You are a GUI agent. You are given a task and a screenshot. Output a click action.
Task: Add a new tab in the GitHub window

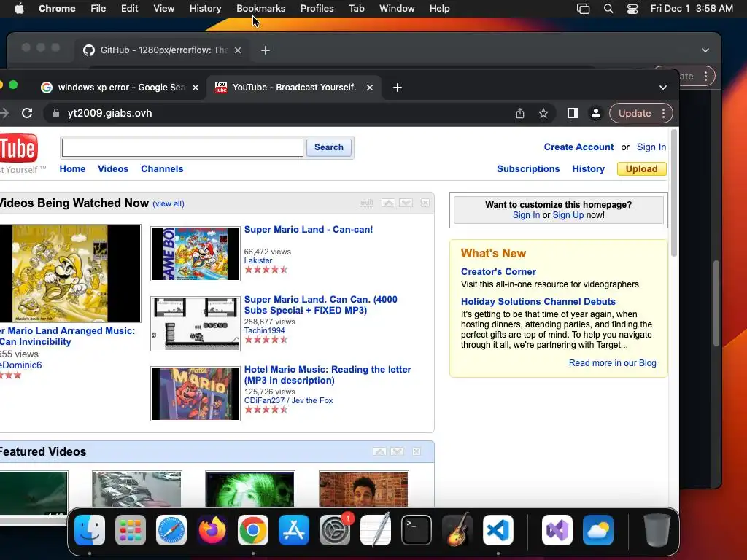(x=266, y=50)
